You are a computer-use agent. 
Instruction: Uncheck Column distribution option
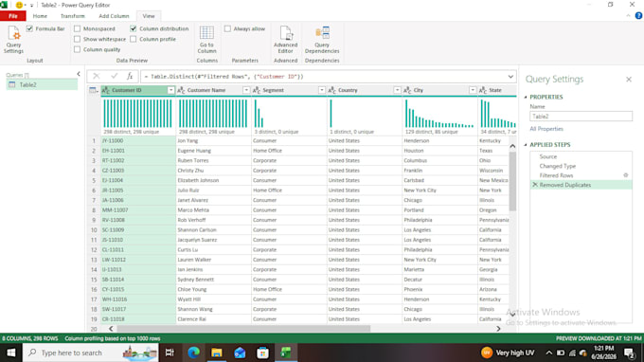click(x=134, y=28)
